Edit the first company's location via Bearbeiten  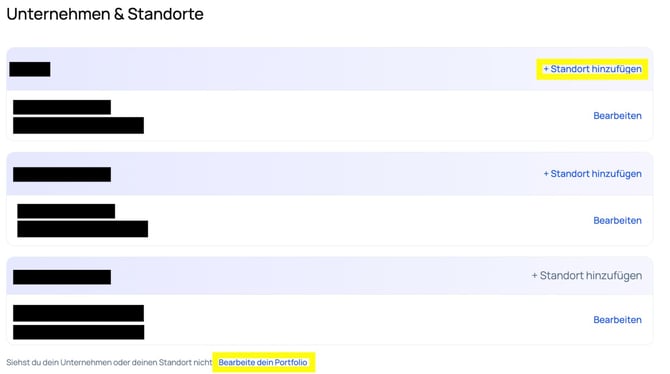pyautogui.click(x=617, y=116)
